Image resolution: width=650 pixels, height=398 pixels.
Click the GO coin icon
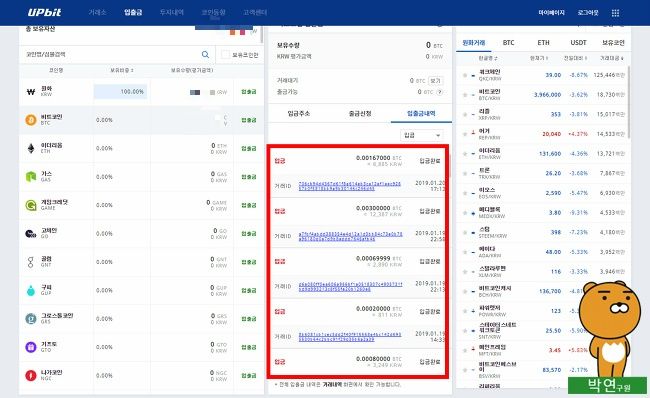pyautogui.click(x=31, y=233)
